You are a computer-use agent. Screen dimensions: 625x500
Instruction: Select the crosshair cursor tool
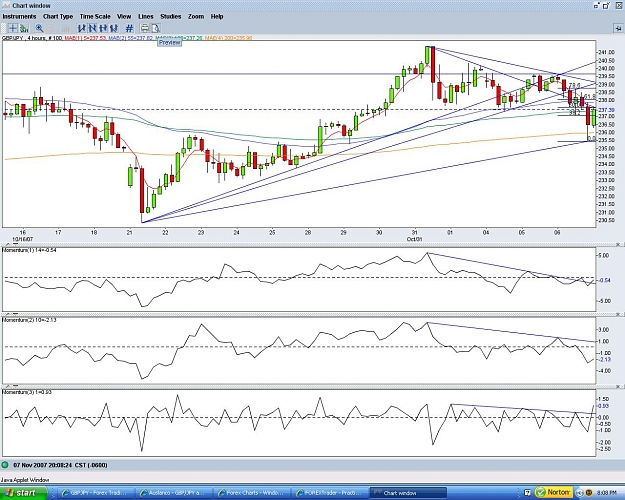click(x=13, y=28)
